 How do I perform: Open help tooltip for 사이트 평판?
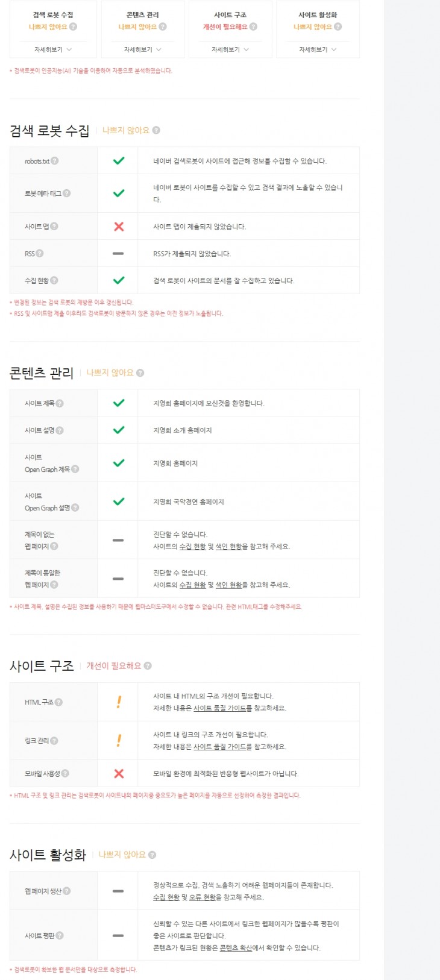click(x=60, y=935)
